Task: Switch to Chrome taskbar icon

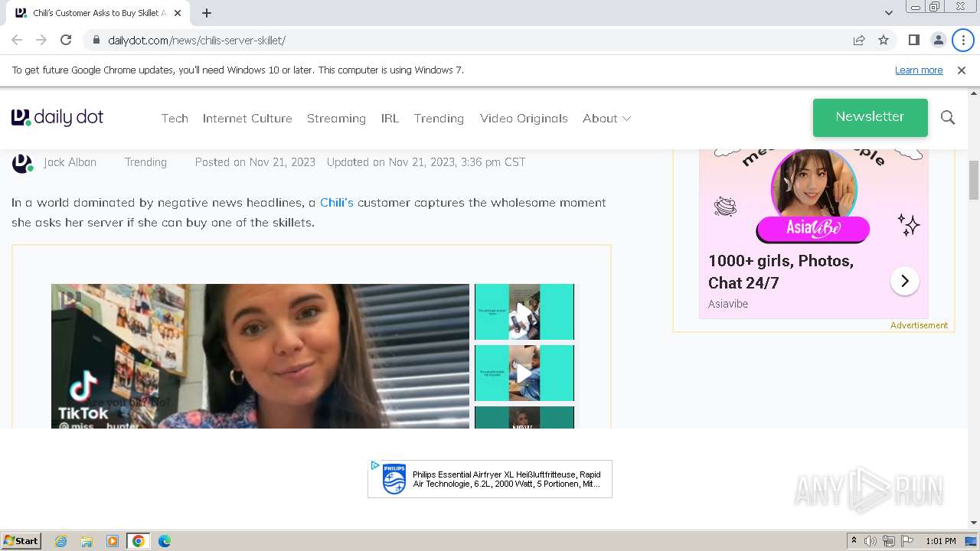Action: click(139, 541)
